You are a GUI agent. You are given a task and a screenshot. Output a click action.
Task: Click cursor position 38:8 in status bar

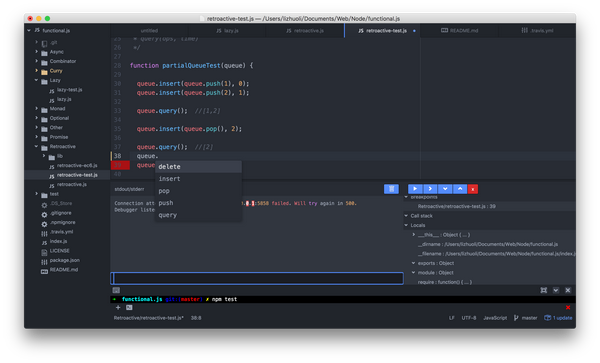[196, 318]
